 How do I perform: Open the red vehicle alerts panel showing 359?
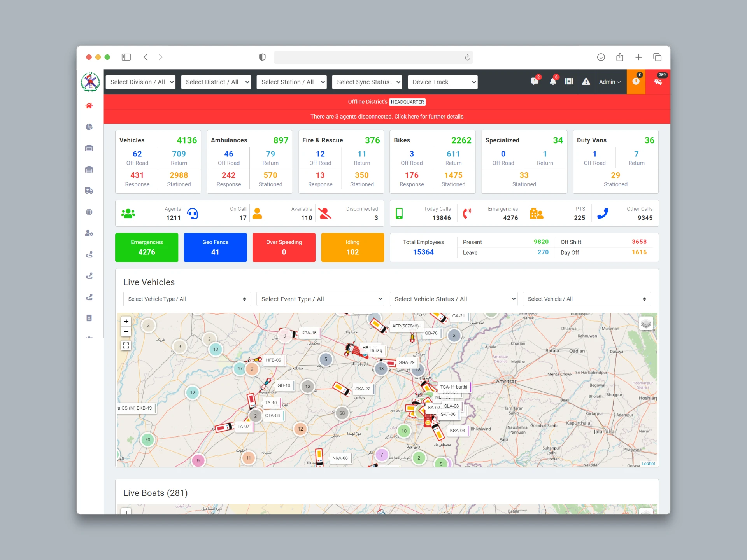(658, 82)
